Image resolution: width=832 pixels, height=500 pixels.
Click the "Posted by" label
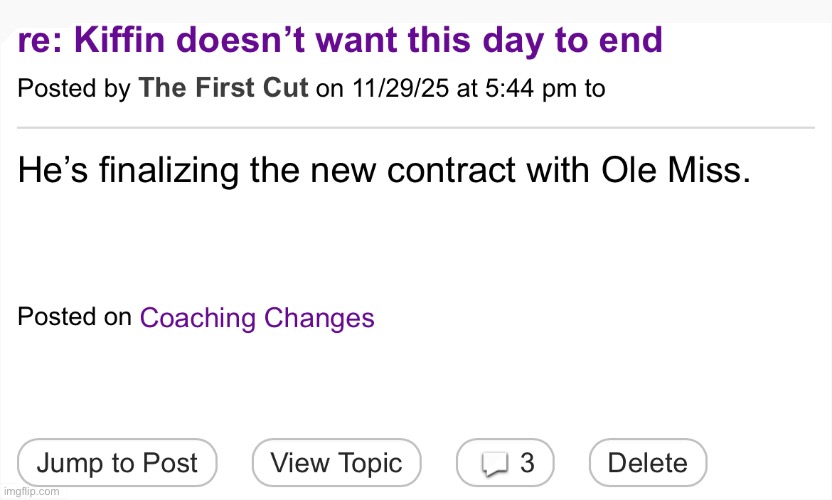(x=74, y=88)
